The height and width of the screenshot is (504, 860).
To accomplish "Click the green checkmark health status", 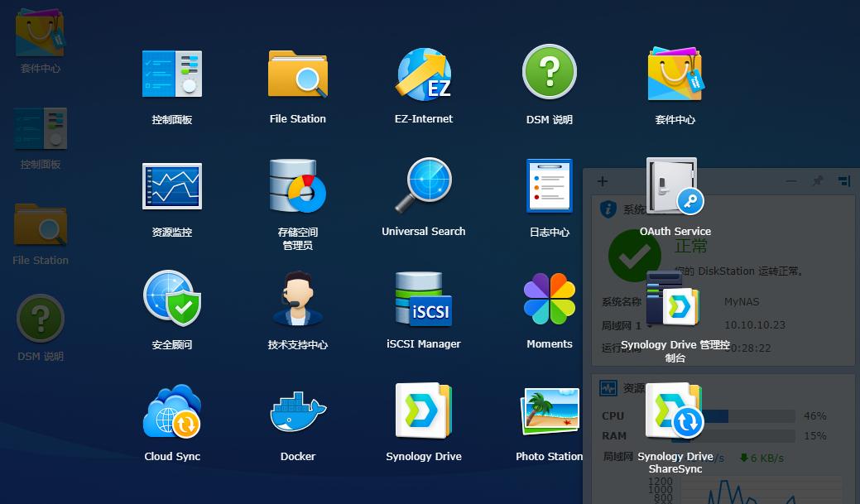I will click(x=635, y=256).
